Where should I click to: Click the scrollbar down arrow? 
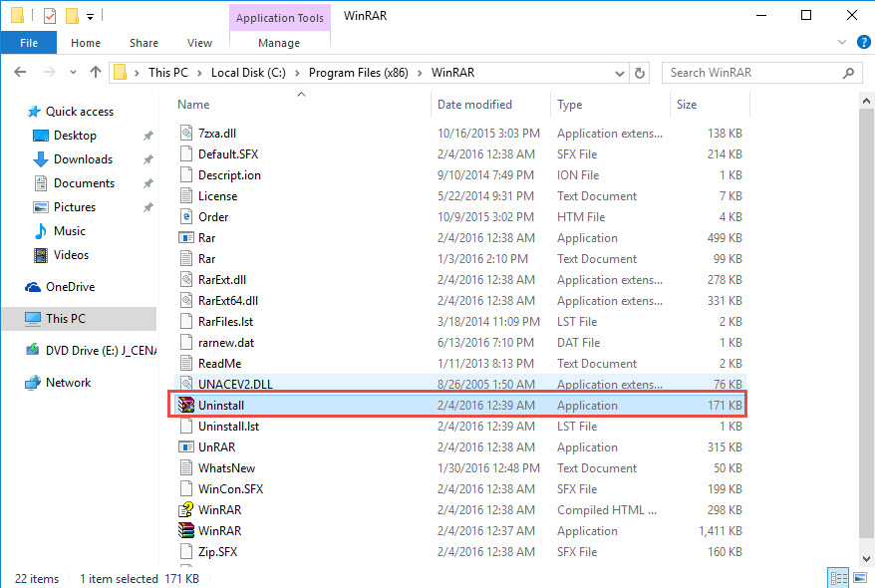866,558
